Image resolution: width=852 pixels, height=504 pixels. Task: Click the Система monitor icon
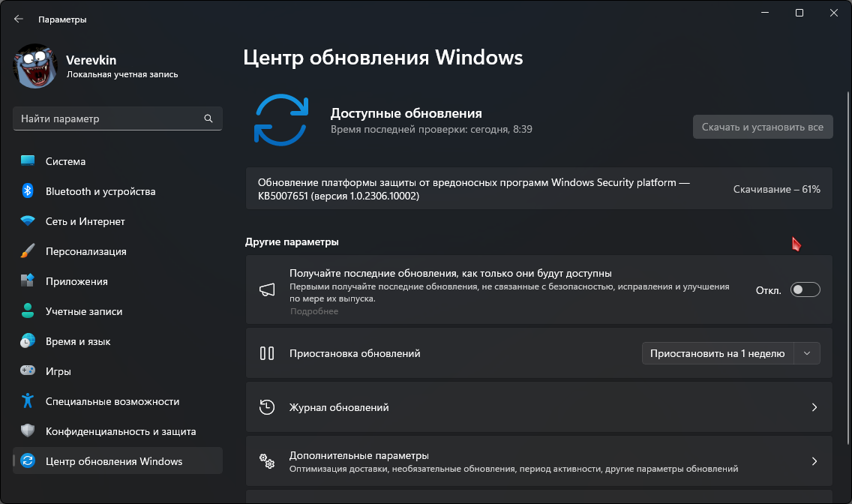pyautogui.click(x=28, y=160)
